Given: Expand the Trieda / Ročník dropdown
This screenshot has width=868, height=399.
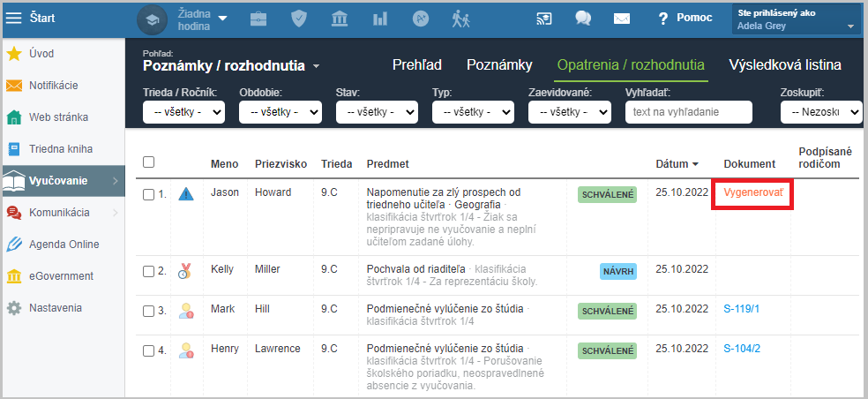Looking at the screenshot, I should pos(183,112).
